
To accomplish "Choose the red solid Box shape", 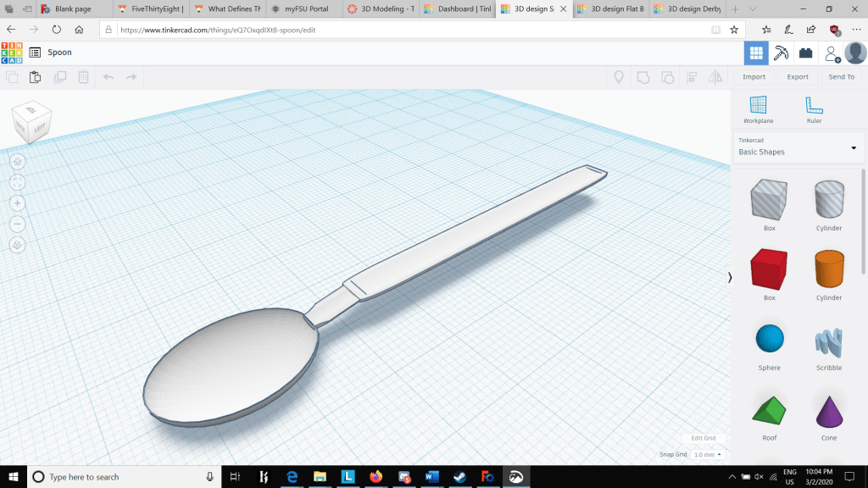I will pos(769,269).
